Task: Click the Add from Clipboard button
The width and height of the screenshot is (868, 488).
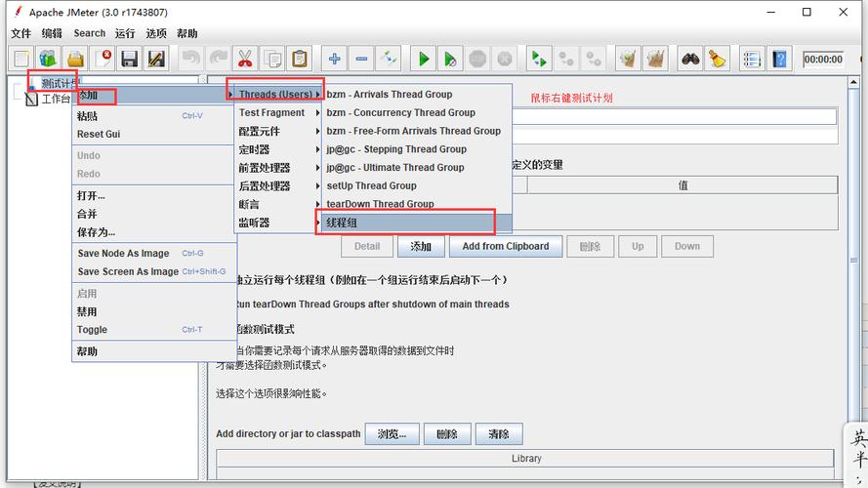Action: [x=506, y=247]
